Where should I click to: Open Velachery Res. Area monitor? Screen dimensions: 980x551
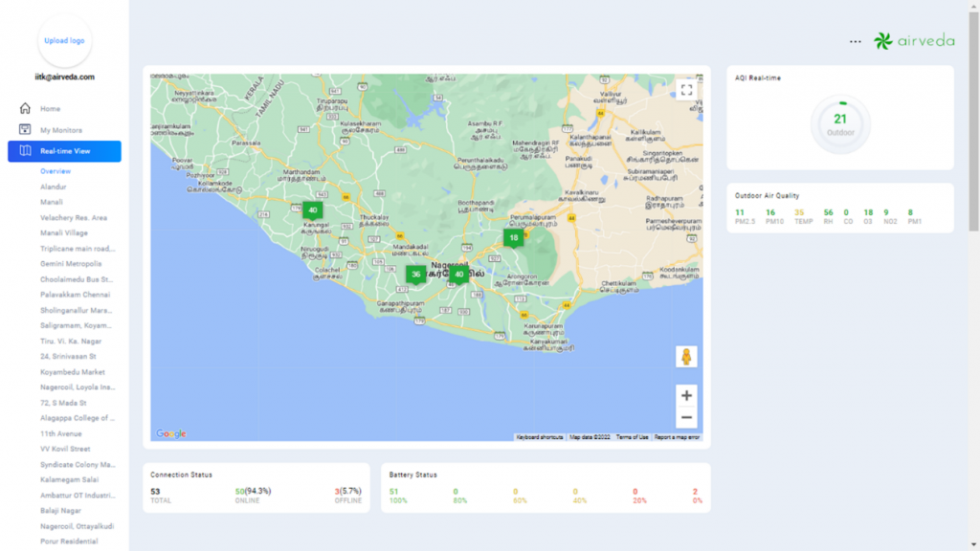pos(74,217)
